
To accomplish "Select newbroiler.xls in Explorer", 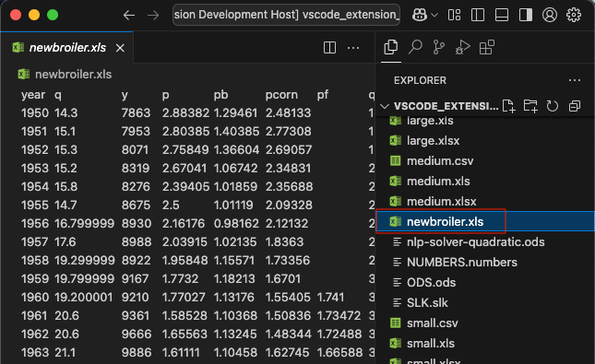I will (485, 222).
